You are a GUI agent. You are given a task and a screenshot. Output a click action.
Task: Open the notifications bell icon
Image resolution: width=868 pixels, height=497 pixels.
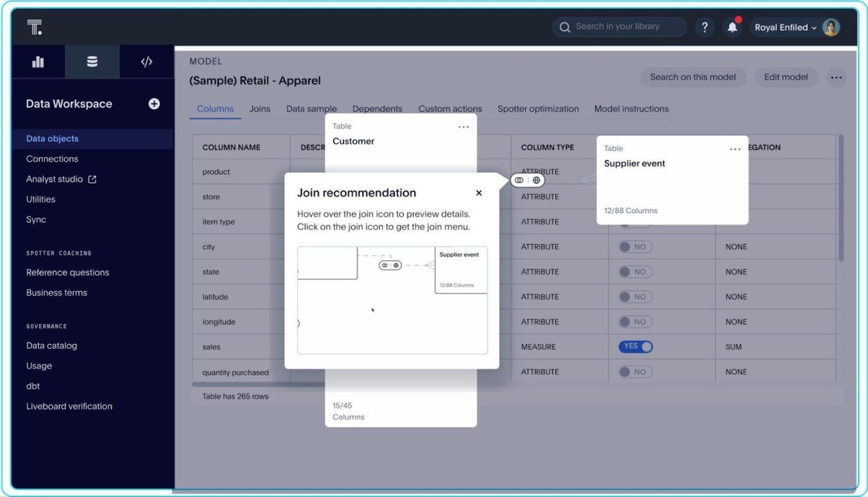pos(732,27)
